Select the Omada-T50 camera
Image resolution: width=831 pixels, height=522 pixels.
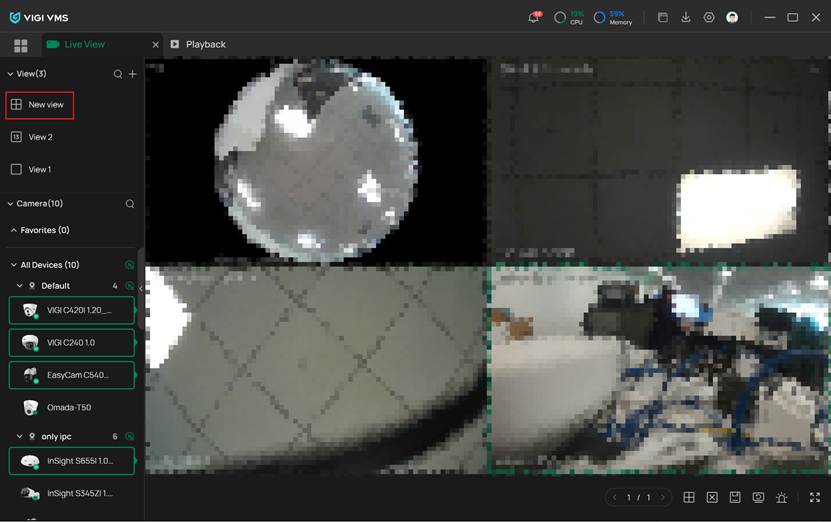pyautogui.click(x=68, y=407)
